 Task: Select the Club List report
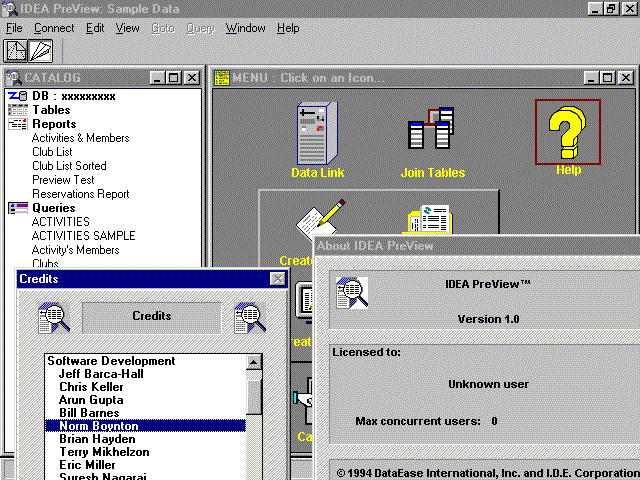(52, 152)
